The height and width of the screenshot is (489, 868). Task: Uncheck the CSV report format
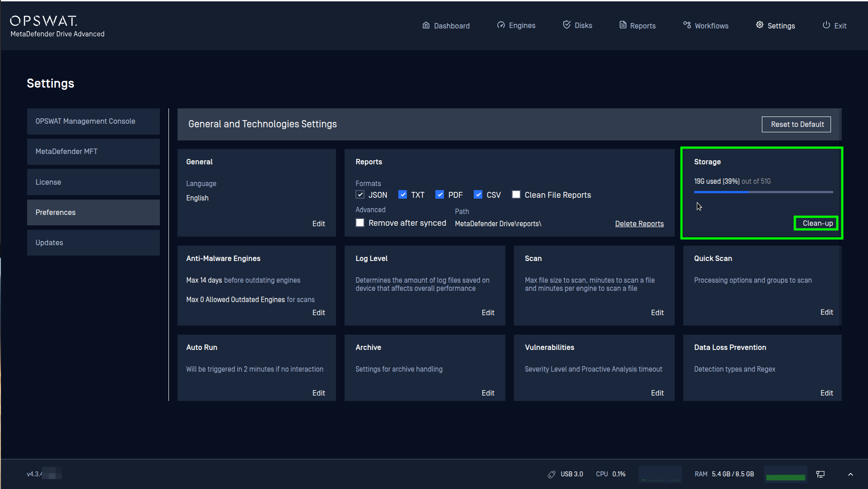pyautogui.click(x=478, y=195)
